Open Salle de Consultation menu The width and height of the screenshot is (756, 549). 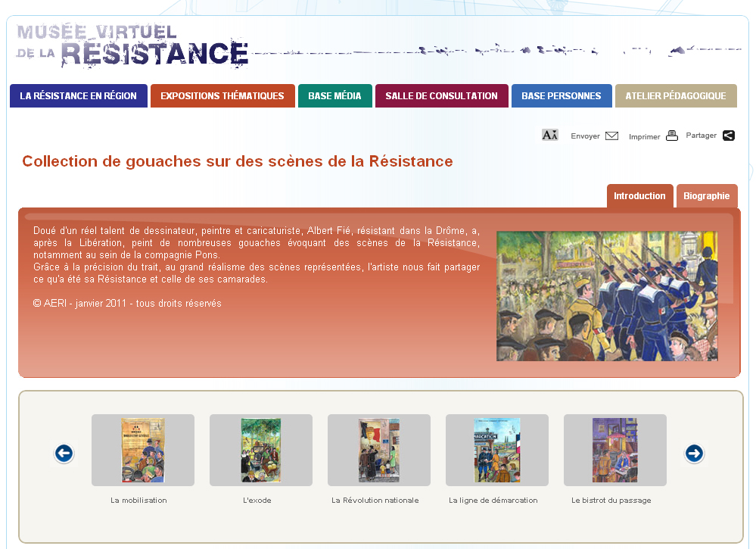click(442, 95)
